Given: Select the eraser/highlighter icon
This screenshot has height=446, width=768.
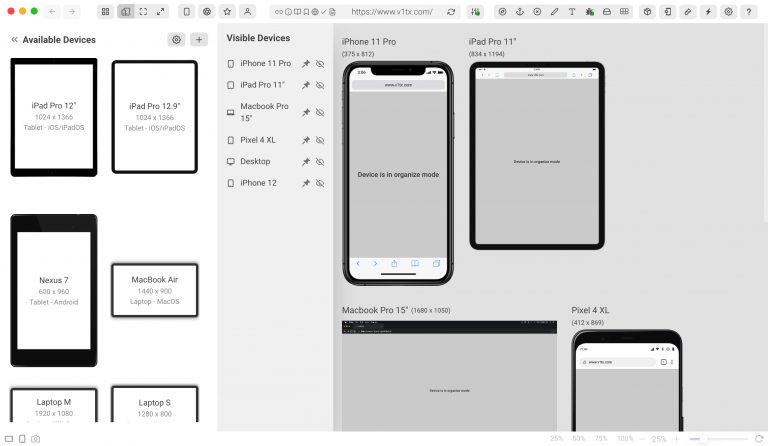Looking at the screenshot, I should point(688,12).
